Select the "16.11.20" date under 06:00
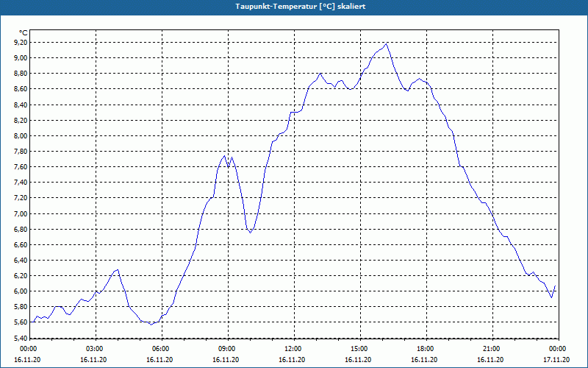 [159, 360]
